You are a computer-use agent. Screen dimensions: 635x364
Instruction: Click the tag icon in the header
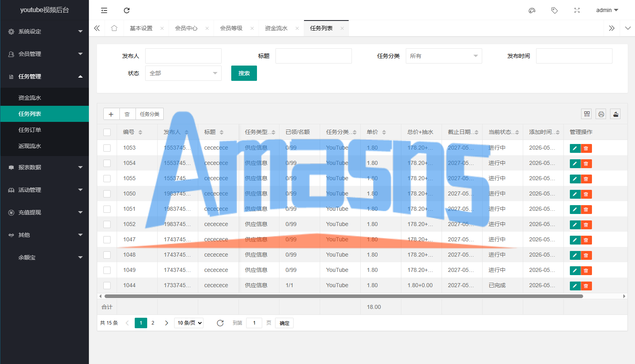point(555,10)
